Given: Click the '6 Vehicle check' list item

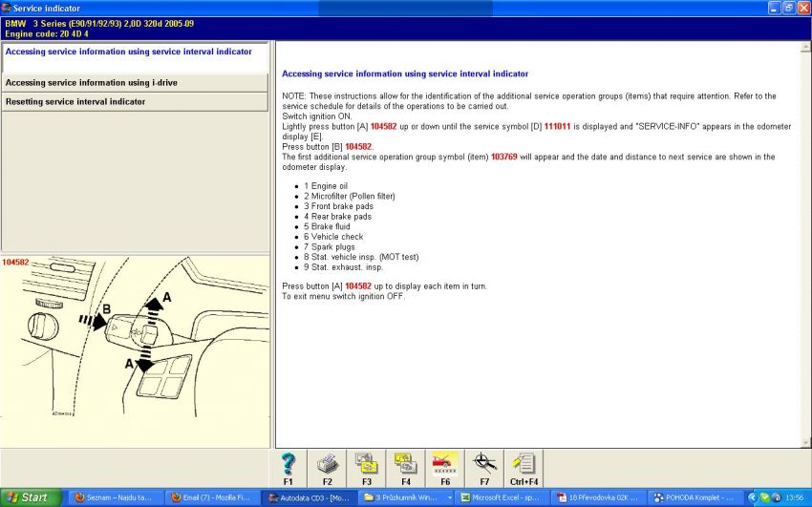Looking at the screenshot, I should tap(333, 237).
